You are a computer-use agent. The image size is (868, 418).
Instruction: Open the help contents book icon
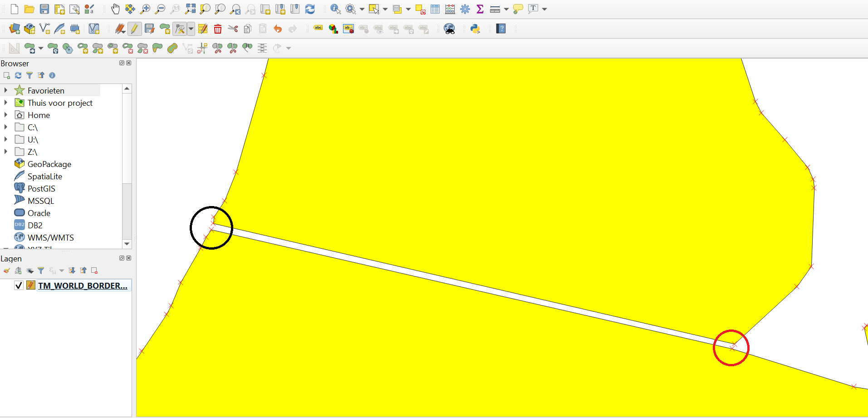[x=501, y=29]
